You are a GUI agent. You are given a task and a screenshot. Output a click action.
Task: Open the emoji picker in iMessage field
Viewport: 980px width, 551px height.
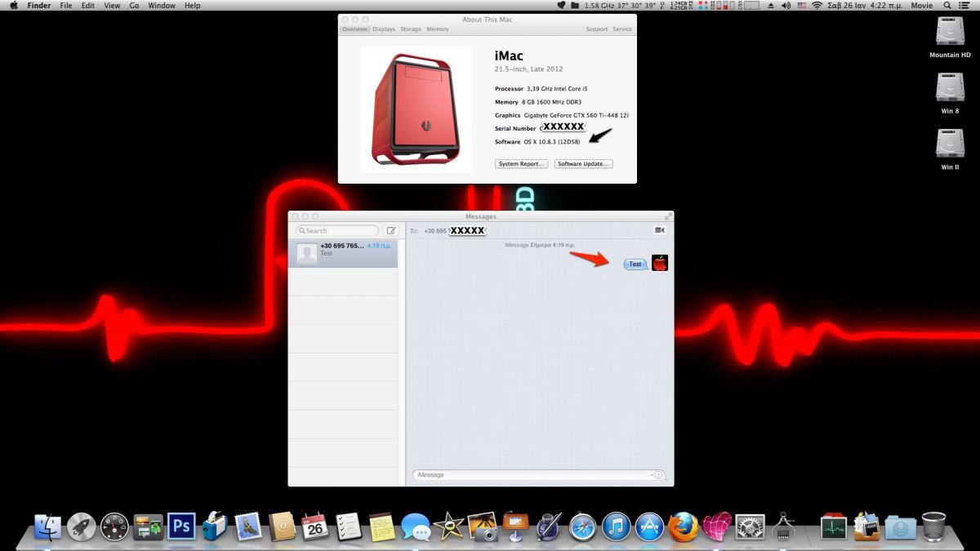pyautogui.click(x=659, y=474)
